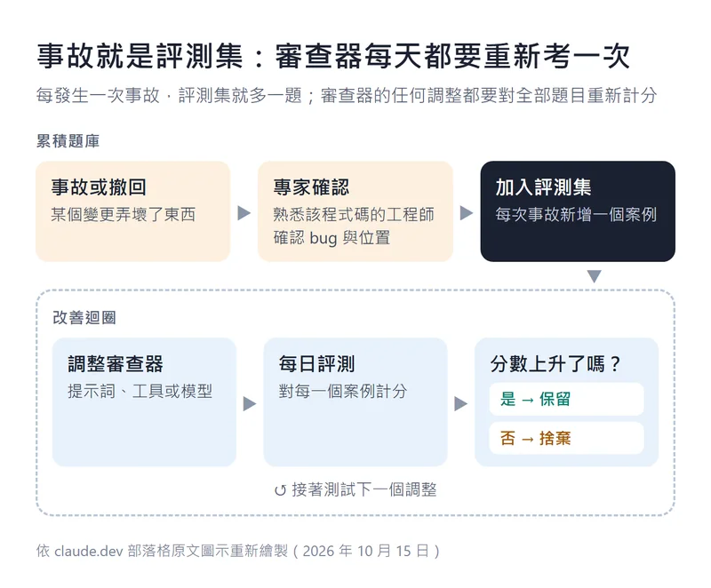Click the subtitle beginning 每發生一次事故
This screenshot has width=711, height=588.
[x=347, y=96]
